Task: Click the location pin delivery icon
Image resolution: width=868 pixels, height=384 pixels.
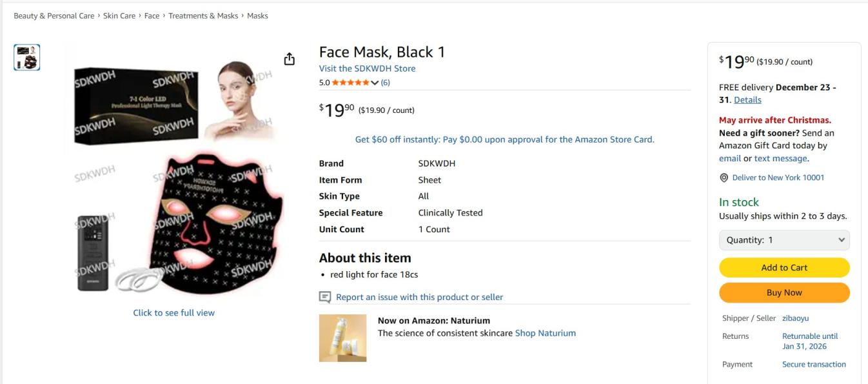Action: (724, 177)
